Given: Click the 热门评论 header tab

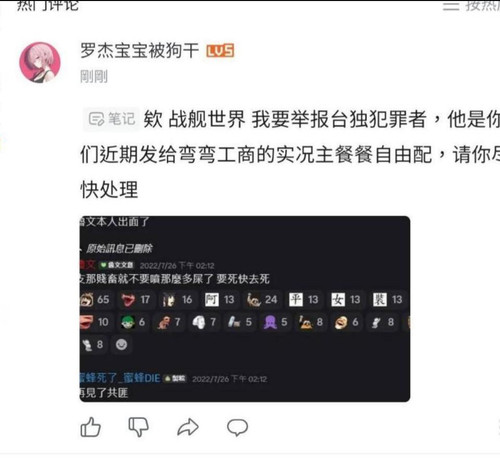Looking at the screenshot, I should (48, 5).
